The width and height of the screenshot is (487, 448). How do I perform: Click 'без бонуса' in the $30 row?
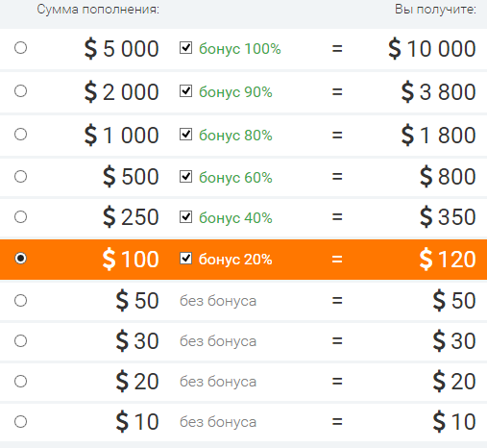[x=218, y=341]
